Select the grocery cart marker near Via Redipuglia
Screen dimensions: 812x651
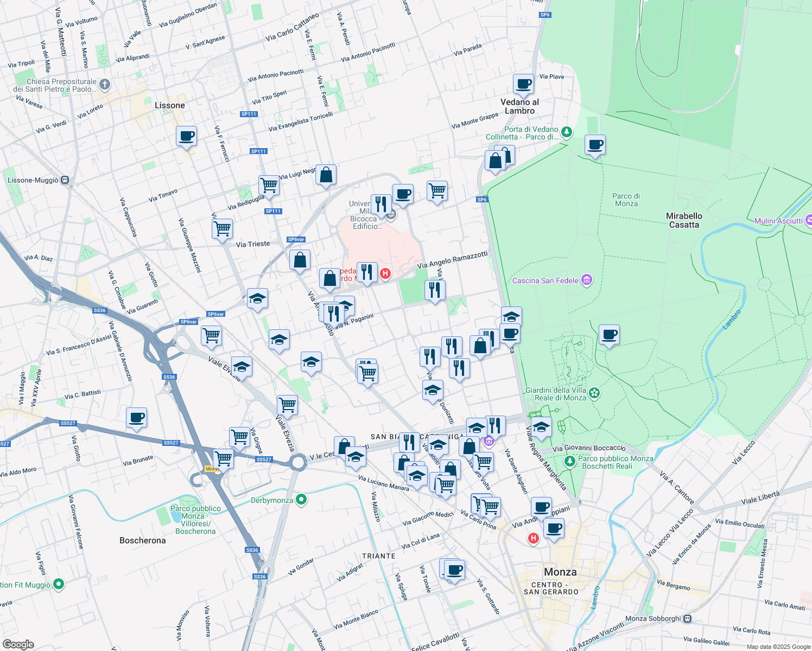pyautogui.click(x=269, y=186)
